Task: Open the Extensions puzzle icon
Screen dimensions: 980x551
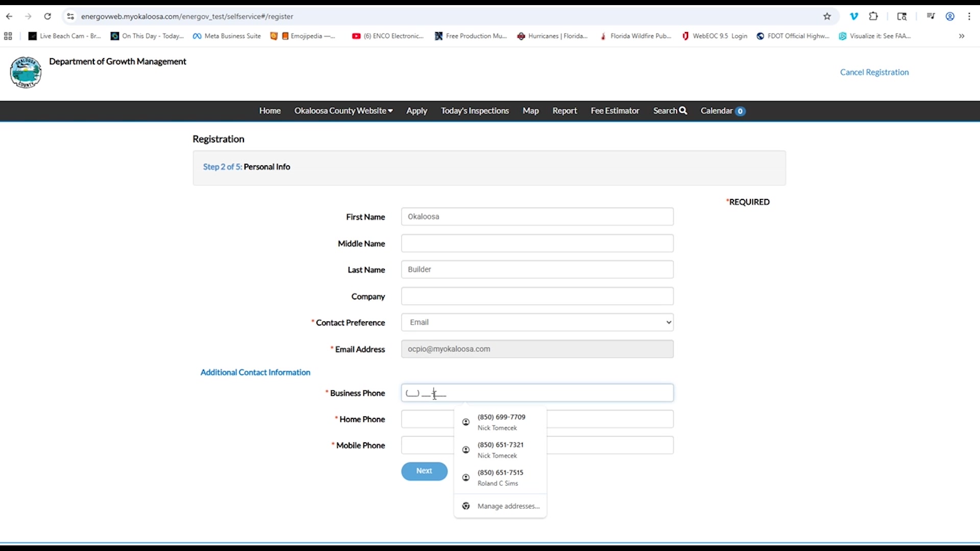Action: click(x=873, y=16)
